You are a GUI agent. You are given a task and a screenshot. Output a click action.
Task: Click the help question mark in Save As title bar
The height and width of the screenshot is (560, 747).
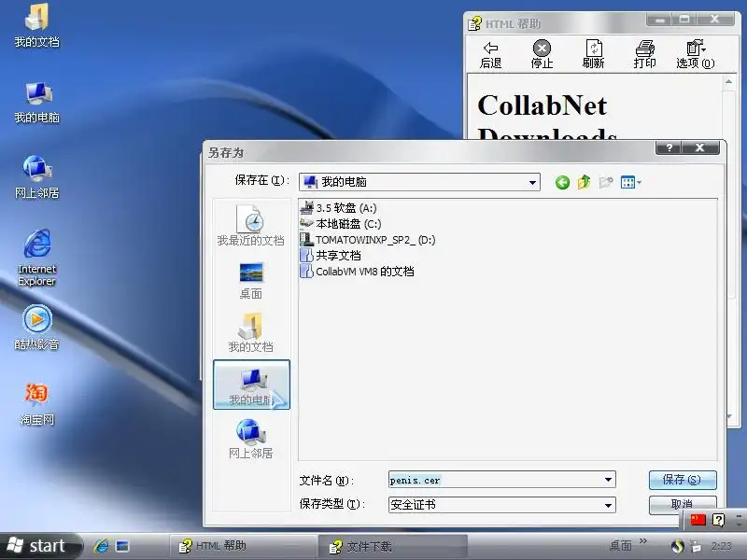click(669, 147)
